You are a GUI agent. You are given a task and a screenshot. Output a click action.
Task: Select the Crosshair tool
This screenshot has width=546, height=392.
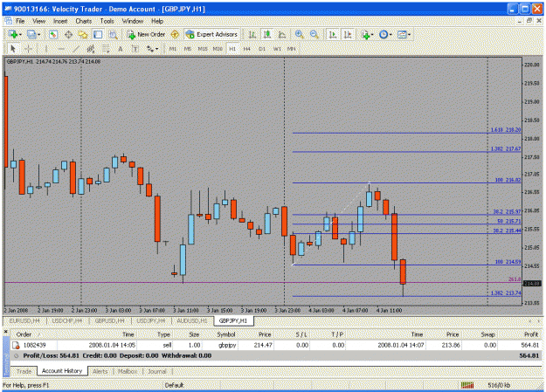[x=28, y=49]
